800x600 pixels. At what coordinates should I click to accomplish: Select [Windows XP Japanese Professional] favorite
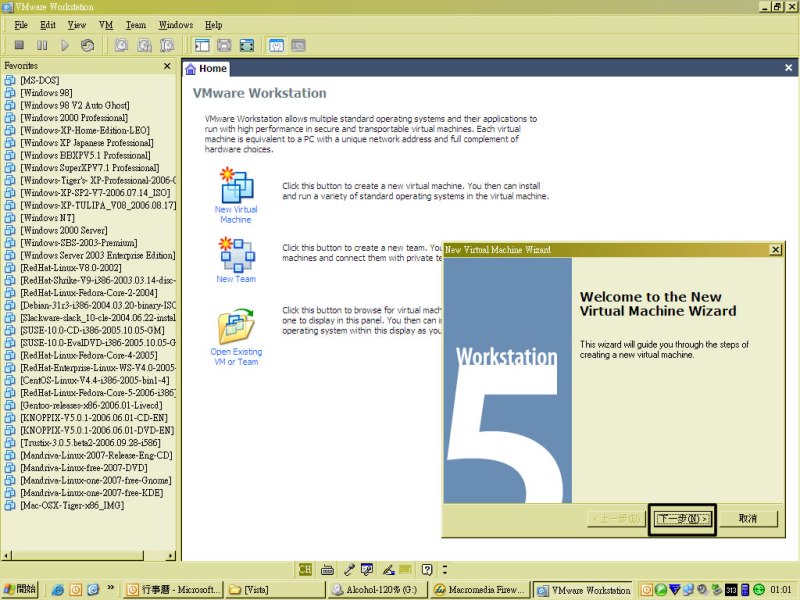point(87,142)
